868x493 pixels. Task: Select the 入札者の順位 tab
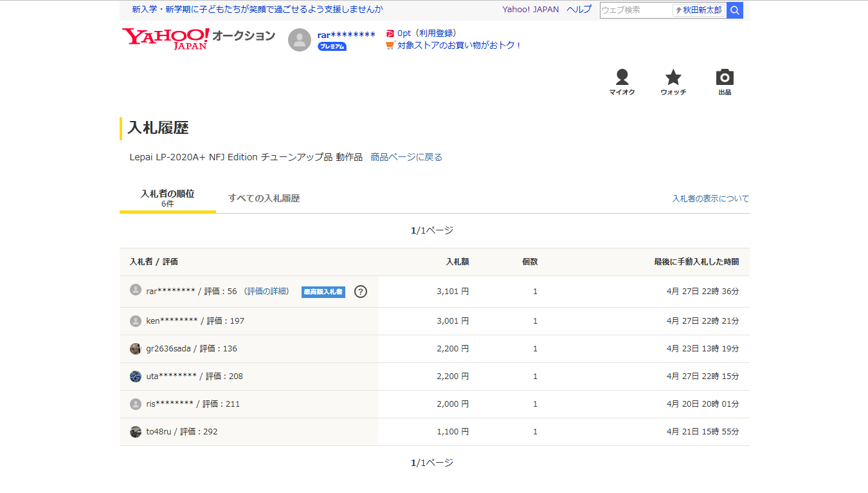(x=167, y=198)
